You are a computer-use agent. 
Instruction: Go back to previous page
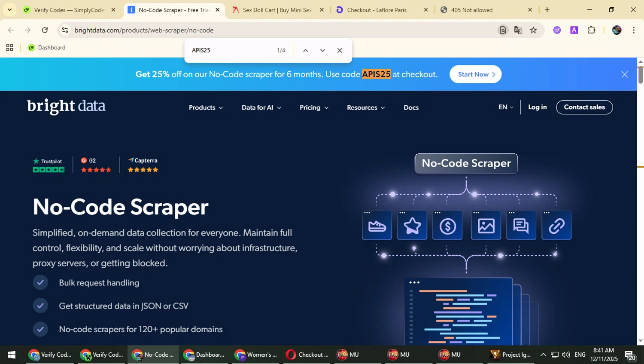[11, 30]
